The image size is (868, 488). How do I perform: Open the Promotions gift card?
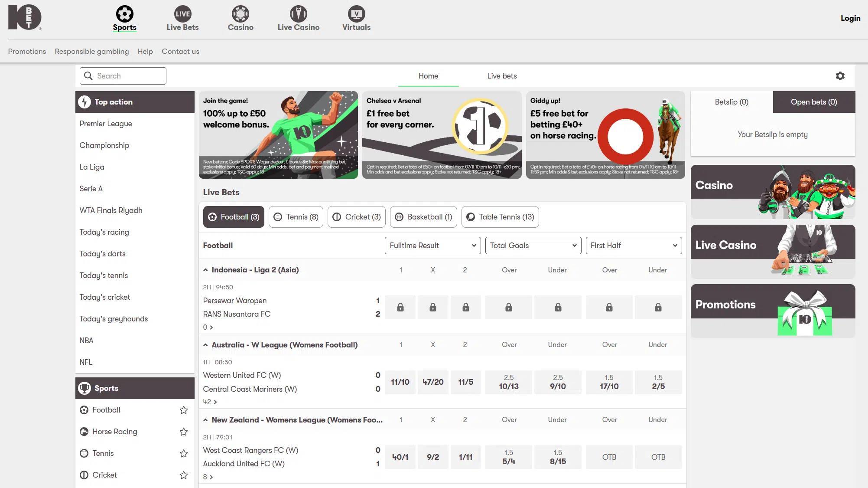pyautogui.click(x=773, y=311)
